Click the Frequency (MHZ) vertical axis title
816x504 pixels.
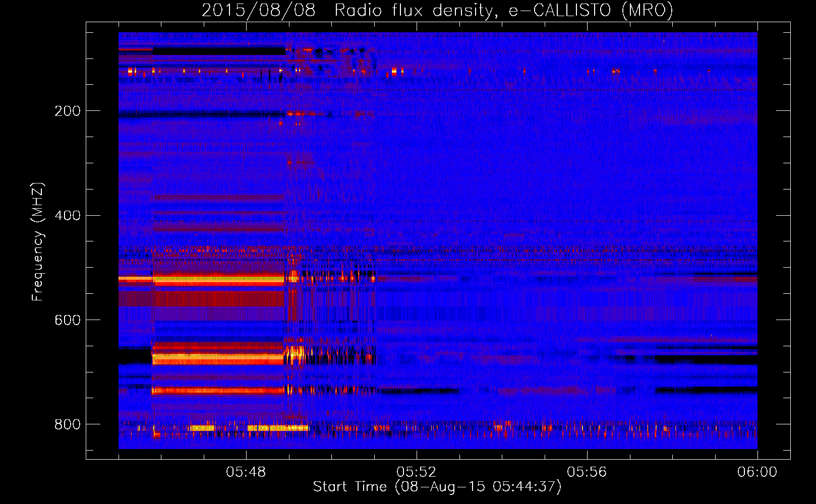38,242
